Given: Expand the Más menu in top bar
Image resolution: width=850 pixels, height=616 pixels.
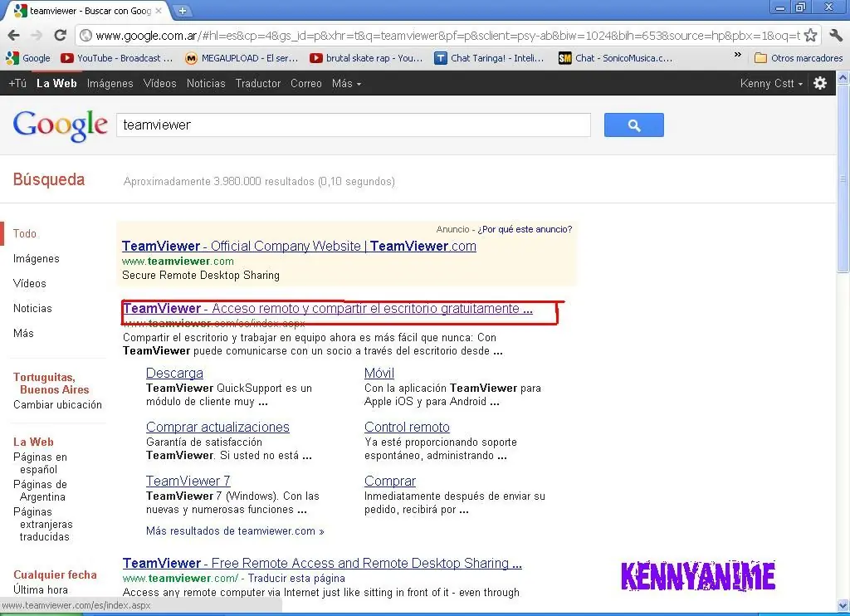Looking at the screenshot, I should [346, 84].
